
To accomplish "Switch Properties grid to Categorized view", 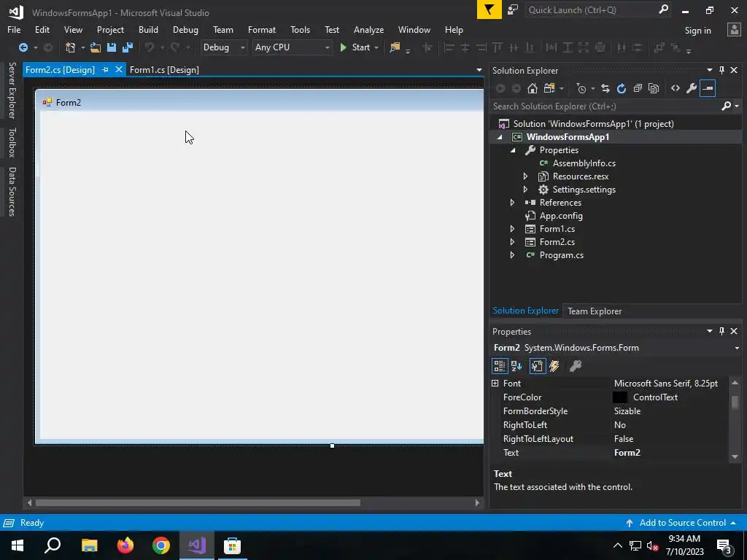I will (x=499, y=366).
